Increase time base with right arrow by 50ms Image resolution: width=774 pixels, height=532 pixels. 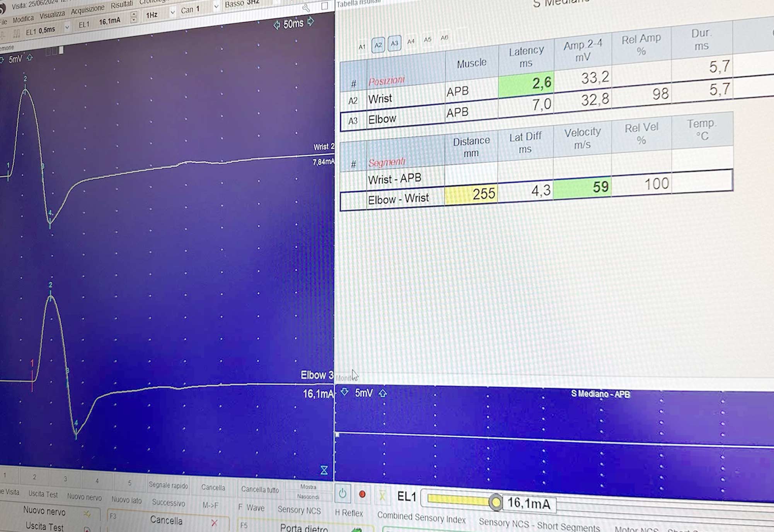[310, 22]
